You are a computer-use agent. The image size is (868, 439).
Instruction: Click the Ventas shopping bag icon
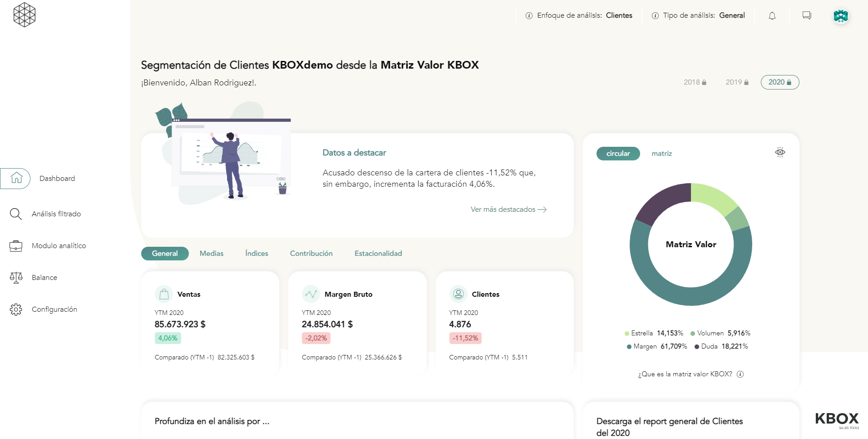[164, 294]
